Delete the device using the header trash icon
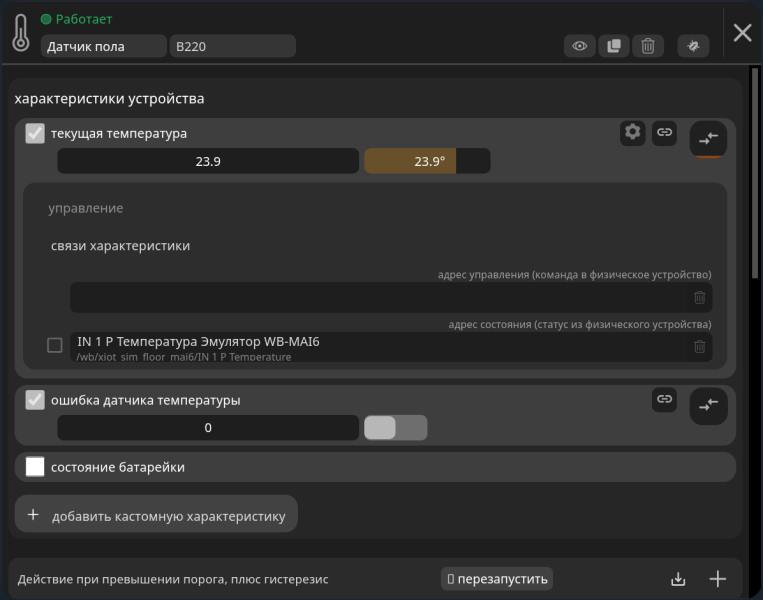This screenshot has width=763, height=600. [648, 46]
